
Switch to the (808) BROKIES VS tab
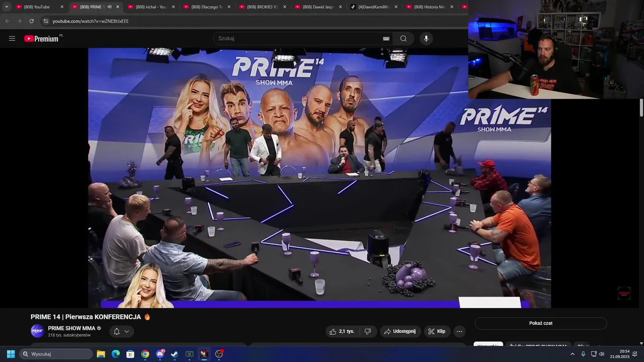coord(263,7)
